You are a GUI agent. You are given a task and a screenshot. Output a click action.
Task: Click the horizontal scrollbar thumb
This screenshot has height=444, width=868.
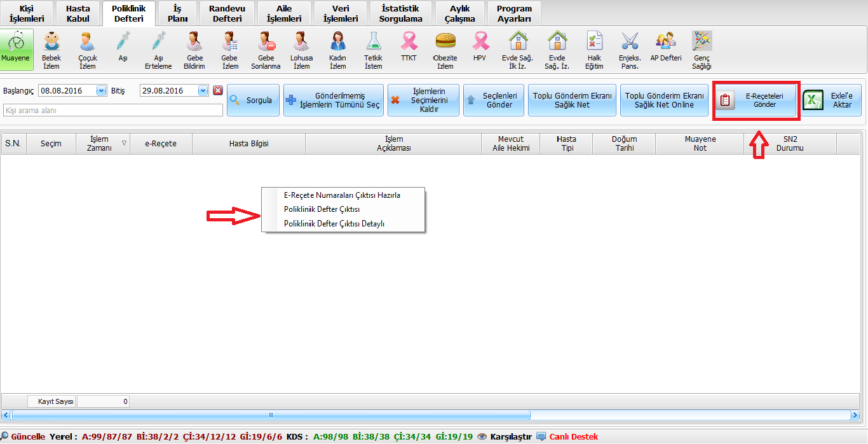point(271,415)
